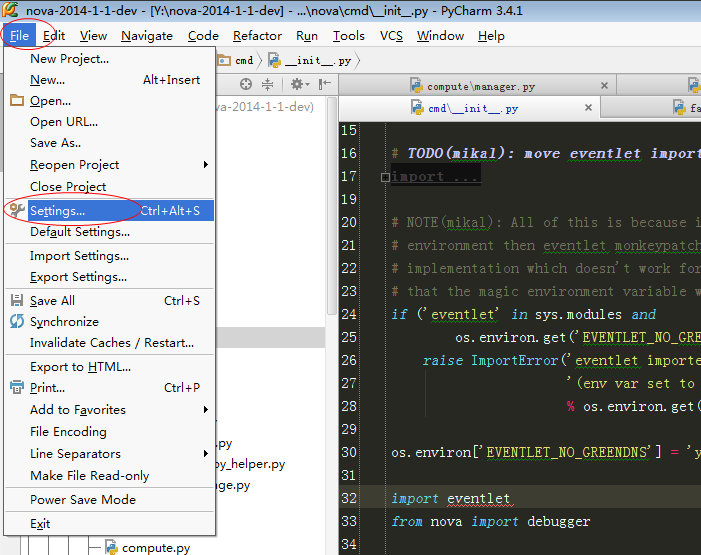
Task: Click 'eventlet' on line 32
Action: pos(478,498)
